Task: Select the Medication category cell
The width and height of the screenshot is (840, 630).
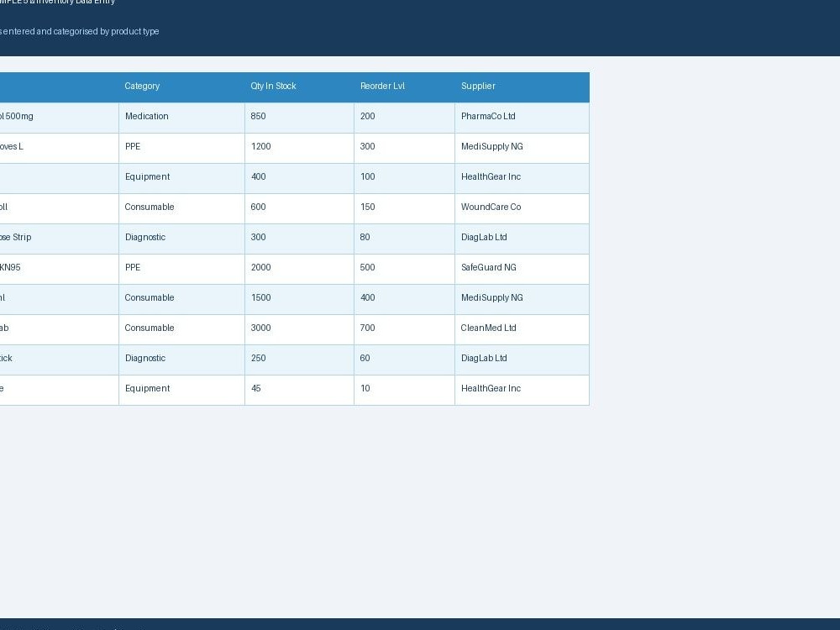Action: pos(181,118)
